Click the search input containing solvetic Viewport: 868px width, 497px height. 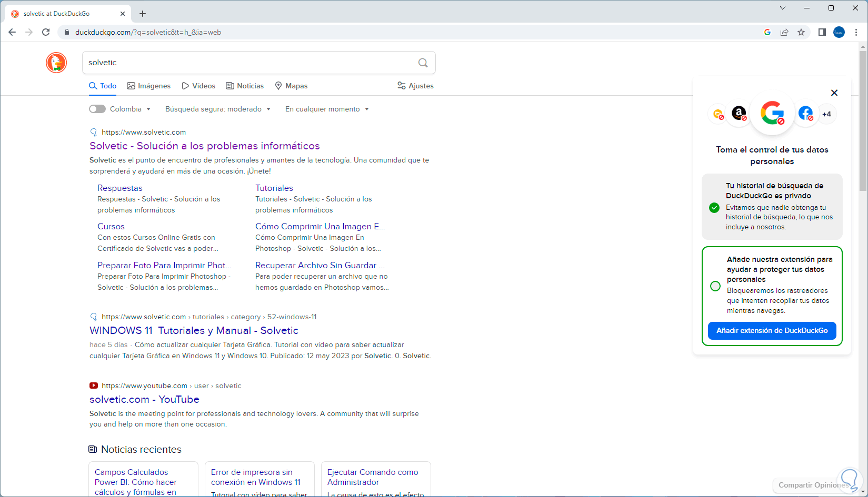pos(250,63)
